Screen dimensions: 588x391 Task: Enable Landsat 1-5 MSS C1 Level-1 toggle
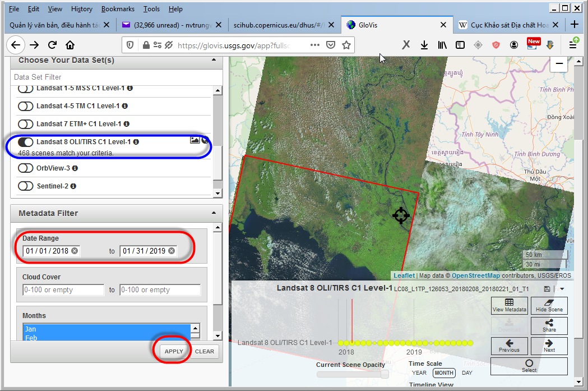coord(25,89)
